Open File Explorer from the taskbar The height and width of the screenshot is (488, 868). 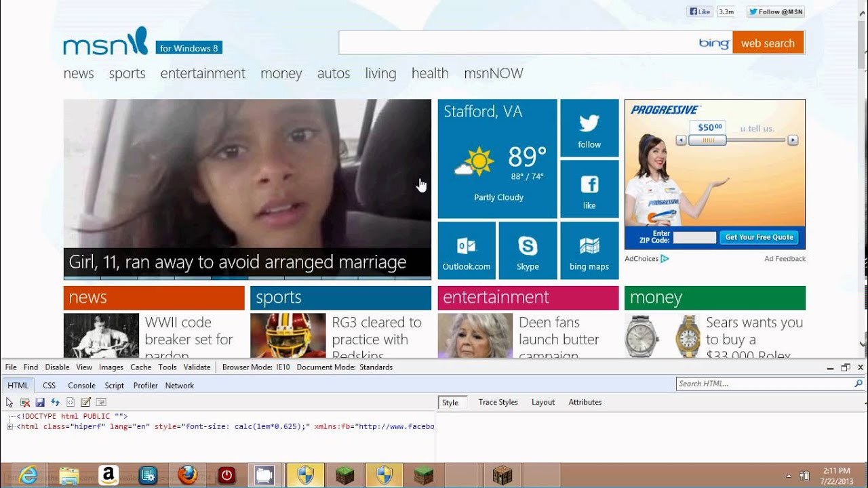pyautogui.click(x=68, y=475)
